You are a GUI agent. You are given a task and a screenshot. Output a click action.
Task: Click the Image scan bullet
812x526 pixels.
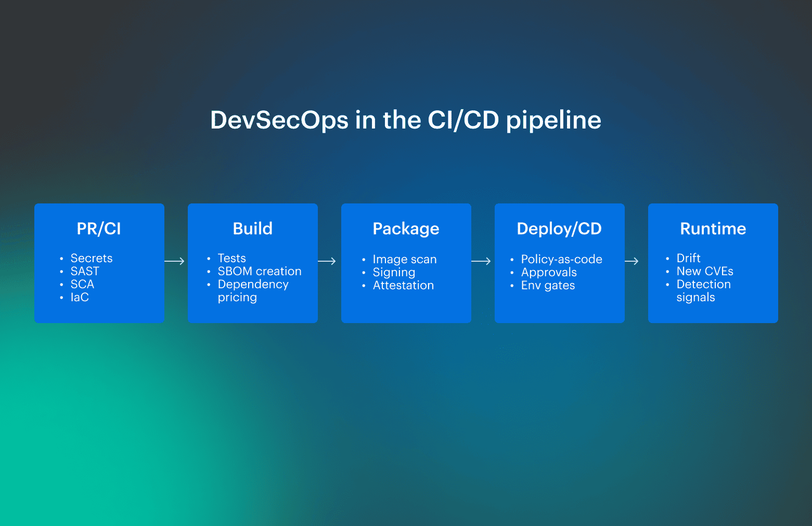point(404,259)
